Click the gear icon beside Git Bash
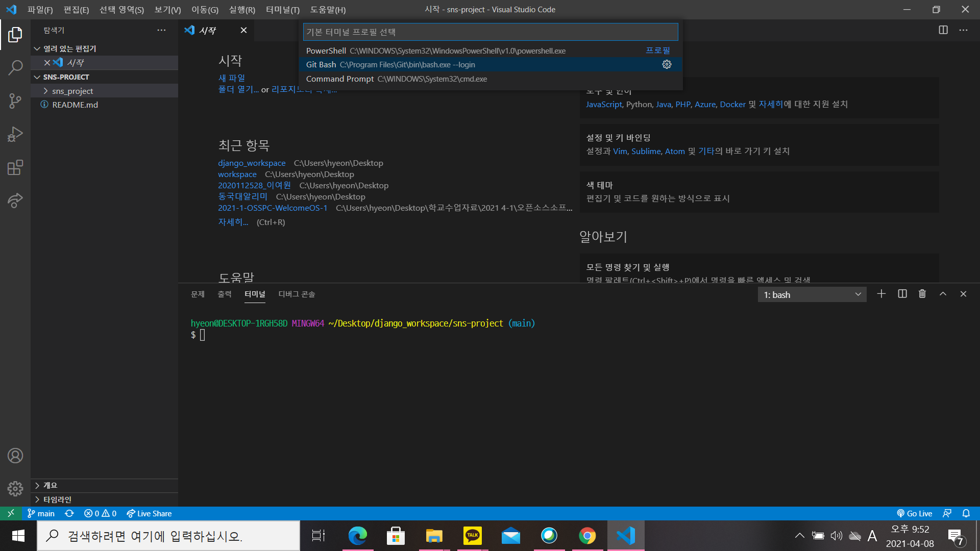 (x=667, y=64)
